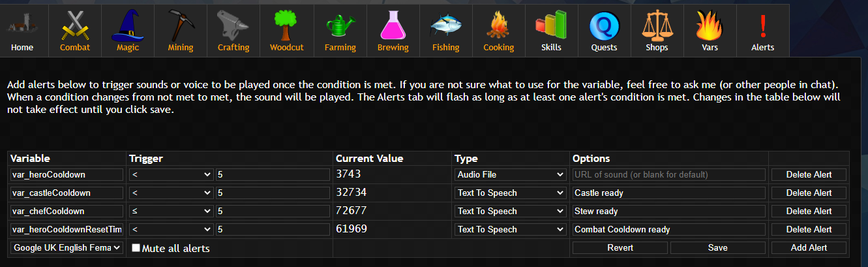Open Type dropdown for Castle ready alert
Viewport: 868px width, 267px height.
click(510, 193)
